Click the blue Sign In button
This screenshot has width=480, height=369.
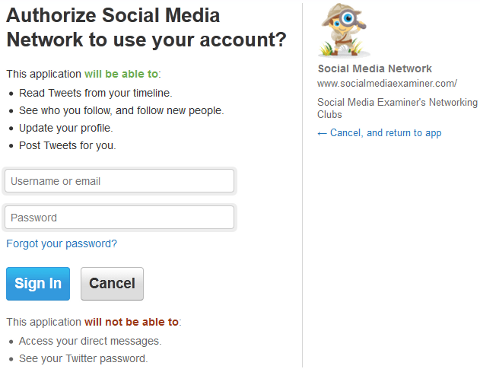click(38, 284)
